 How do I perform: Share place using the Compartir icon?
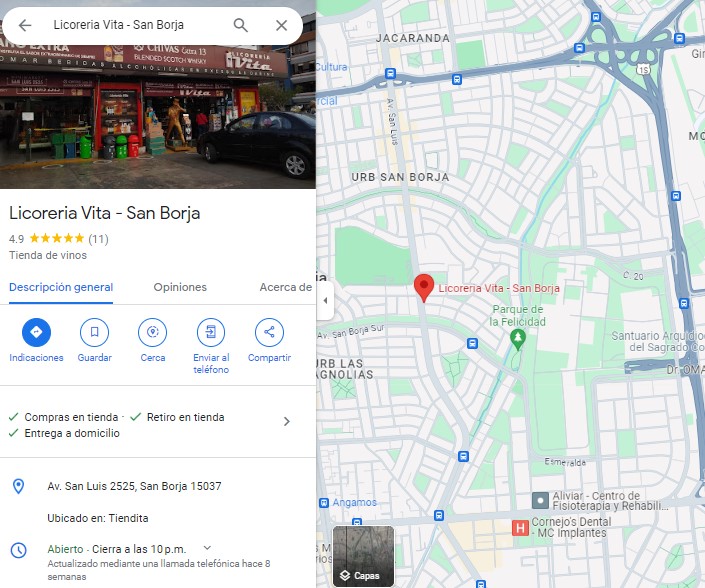point(269,332)
